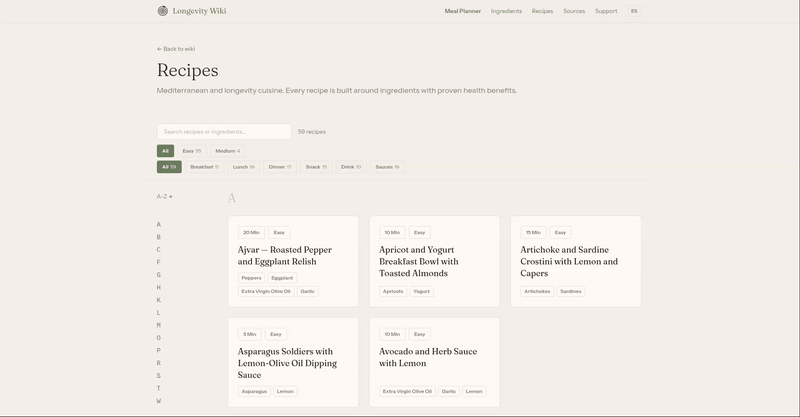Click the Artichokes ingredient tag

click(537, 291)
